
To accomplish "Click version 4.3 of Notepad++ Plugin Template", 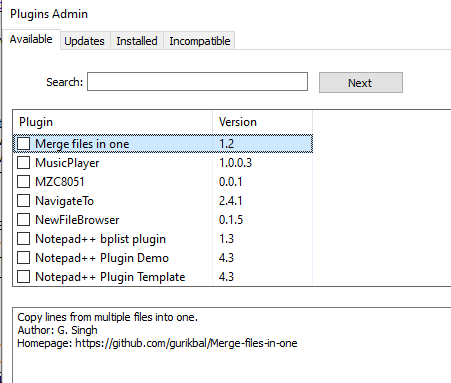I will point(227,277).
